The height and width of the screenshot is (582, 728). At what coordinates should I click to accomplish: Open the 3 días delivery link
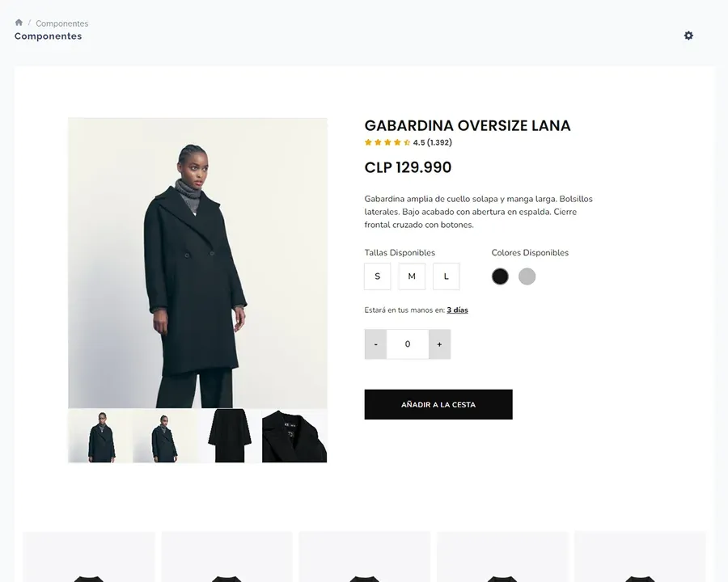[x=457, y=310]
